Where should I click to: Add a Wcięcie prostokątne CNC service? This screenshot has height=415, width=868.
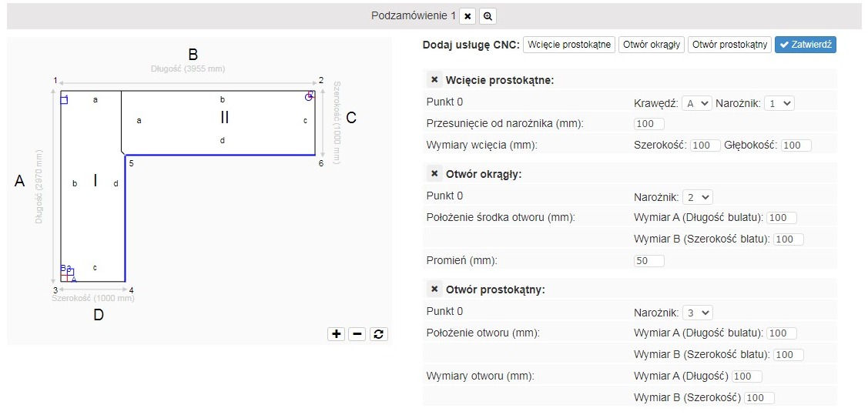click(x=569, y=45)
